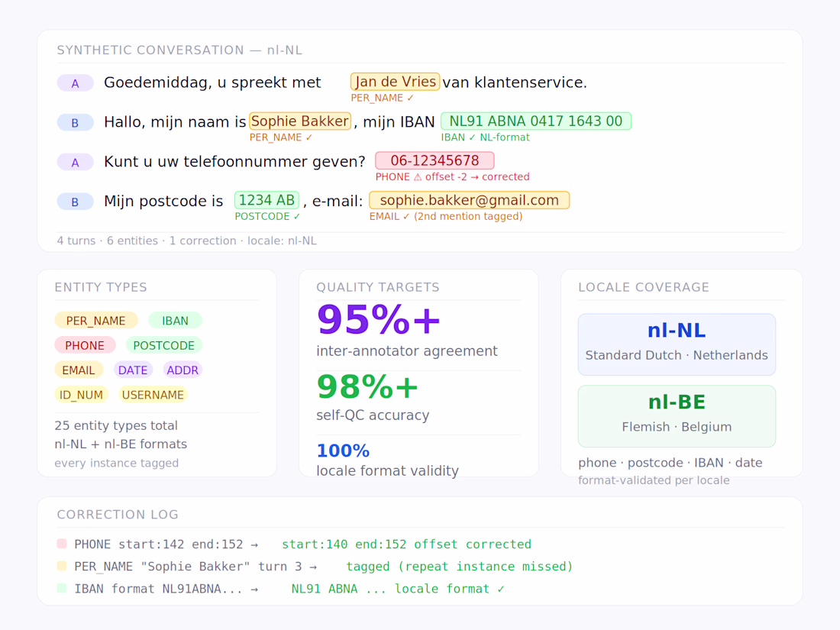Click speaker A badge in the Goedemiddag turn

coord(75,83)
